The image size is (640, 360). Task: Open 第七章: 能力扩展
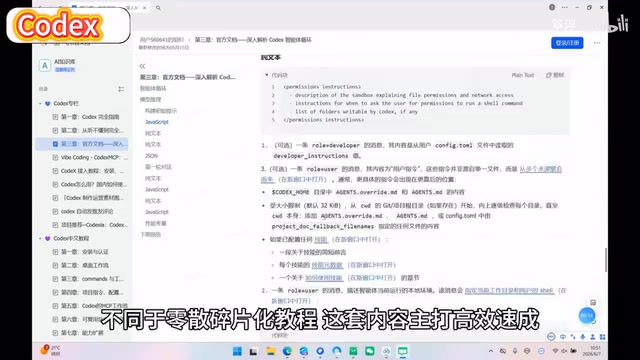point(78,333)
